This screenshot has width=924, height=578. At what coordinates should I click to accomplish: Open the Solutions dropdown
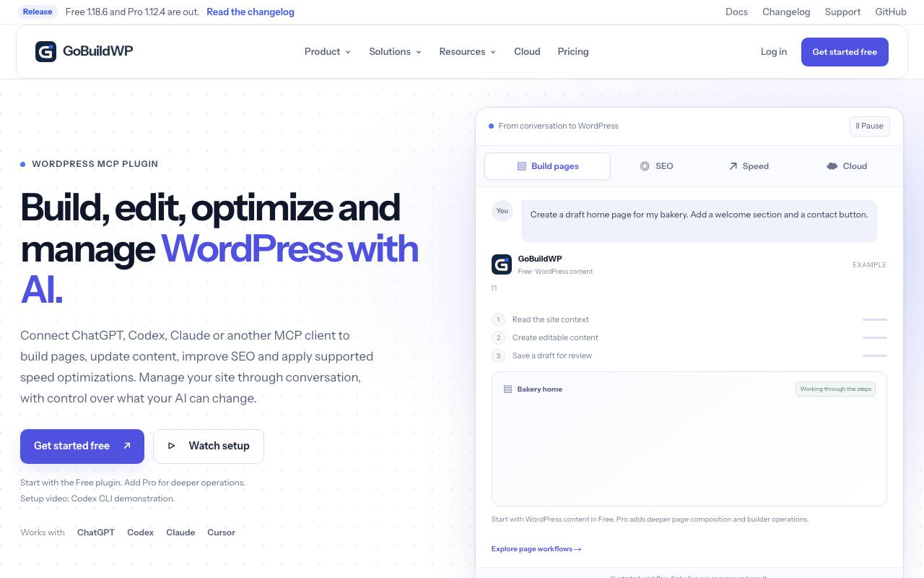click(395, 51)
